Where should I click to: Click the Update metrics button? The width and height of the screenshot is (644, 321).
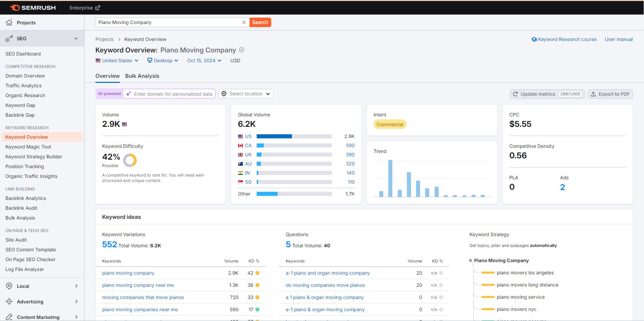point(548,94)
